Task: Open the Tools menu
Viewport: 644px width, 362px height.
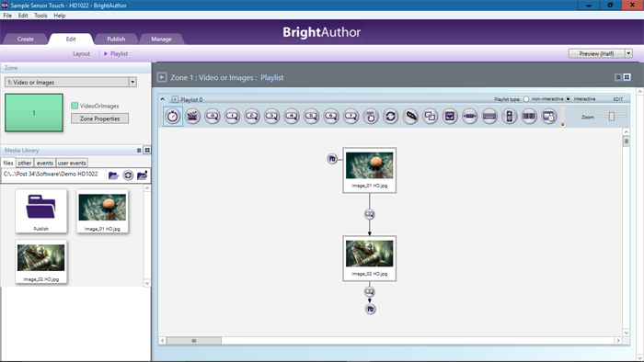Action: tap(40, 16)
